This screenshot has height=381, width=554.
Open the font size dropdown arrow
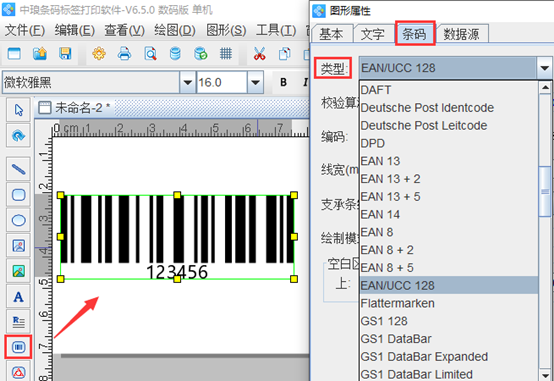(x=255, y=83)
